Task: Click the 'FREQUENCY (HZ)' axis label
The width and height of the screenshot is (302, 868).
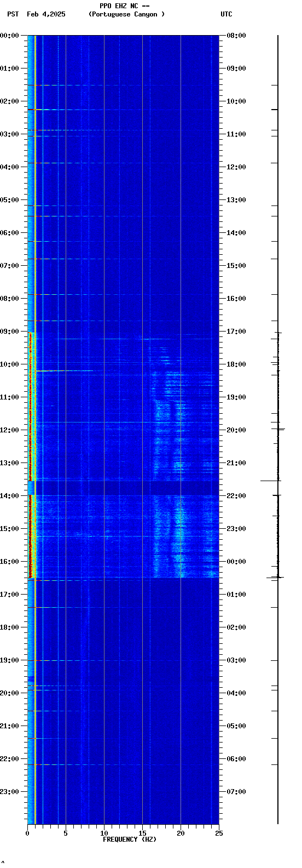Action: (x=130, y=840)
